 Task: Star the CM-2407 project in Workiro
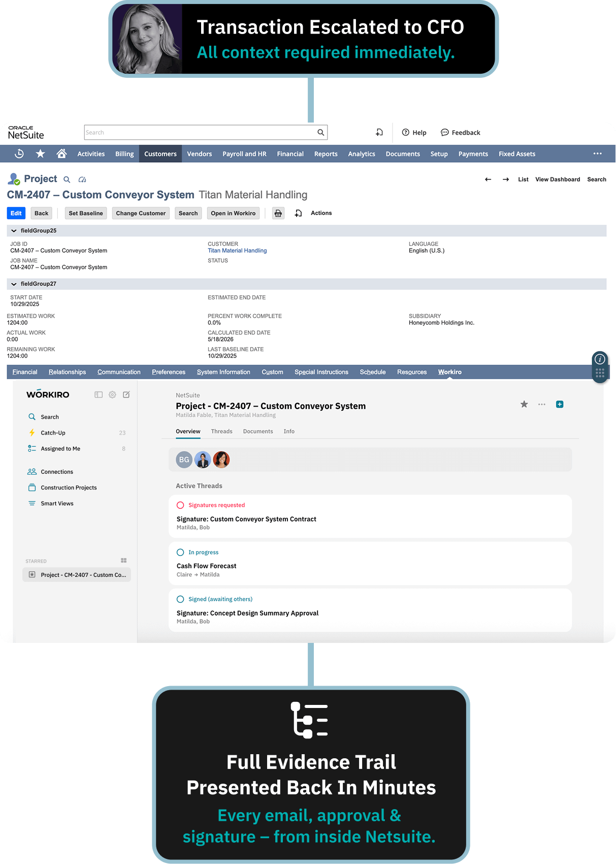coord(524,404)
